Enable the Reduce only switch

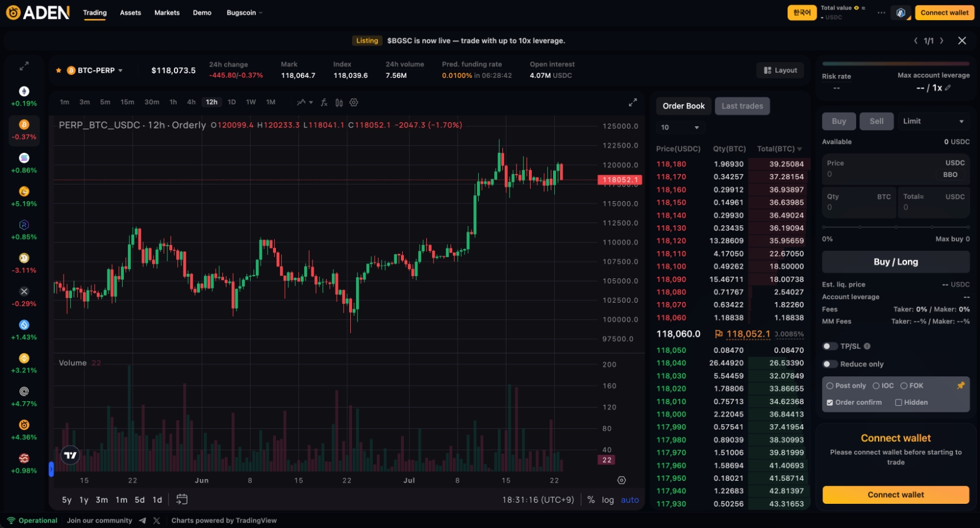(830, 365)
